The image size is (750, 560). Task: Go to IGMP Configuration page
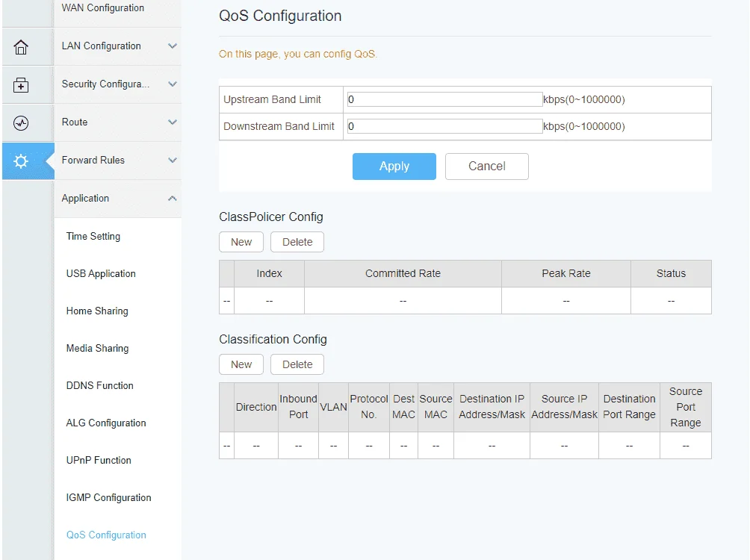click(x=108, y=497)
